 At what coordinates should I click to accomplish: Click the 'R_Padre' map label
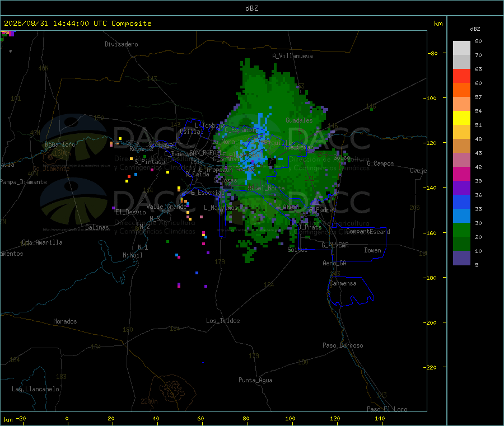click(x=321, y=210)
